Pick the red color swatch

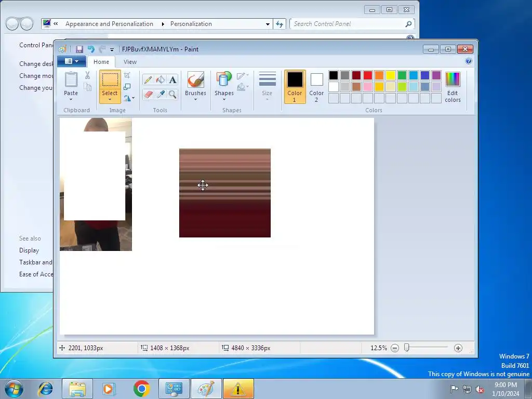[368, 75]
